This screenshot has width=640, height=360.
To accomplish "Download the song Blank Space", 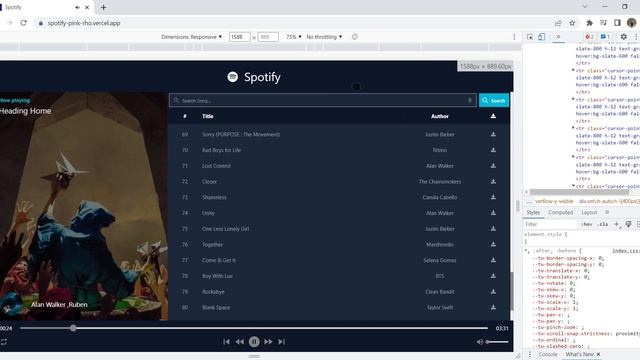I will click(x=493, y=307).
